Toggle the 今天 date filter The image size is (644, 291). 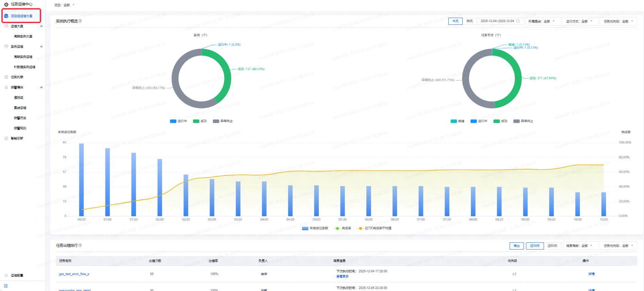(456, 21)
